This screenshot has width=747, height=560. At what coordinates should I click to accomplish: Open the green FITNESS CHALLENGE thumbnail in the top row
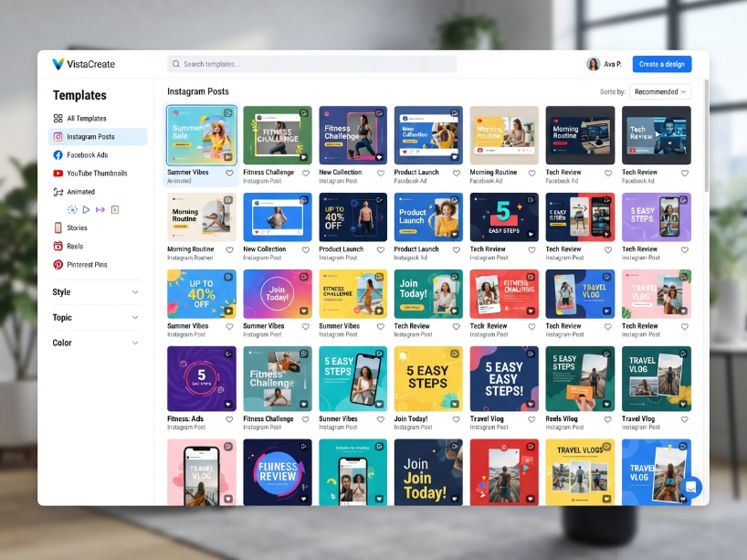coord(278,135)
